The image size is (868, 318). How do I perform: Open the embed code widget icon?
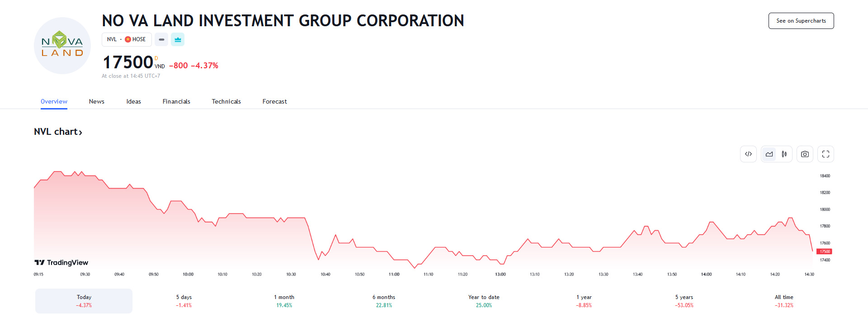pos(748,154)
